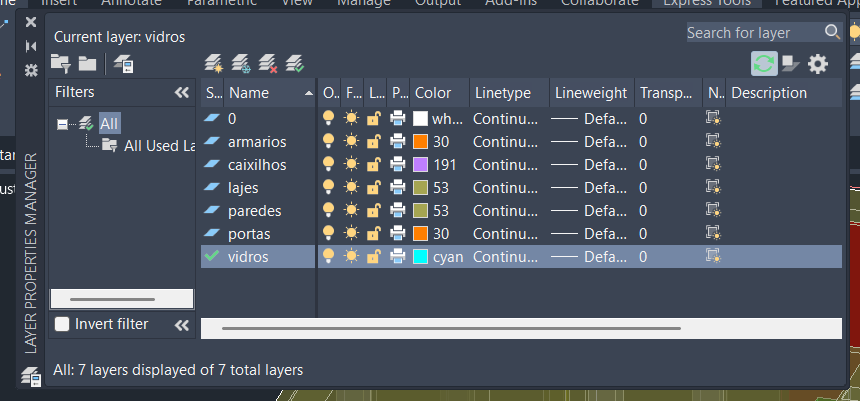The image size is (860, 401).
Task: Click the New Group Filter icon
Action: (x=87, y=64)
